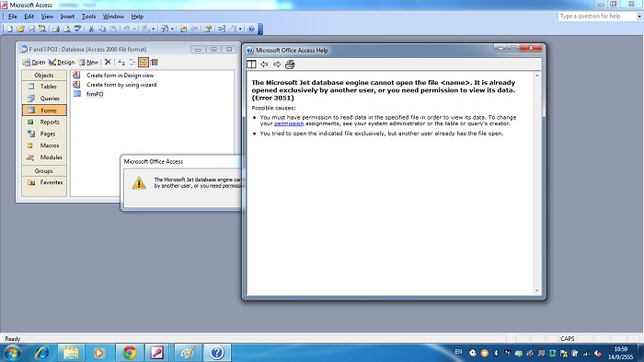
Task: Click the Back arrow in Help window
Action: (x=264, y=64)
